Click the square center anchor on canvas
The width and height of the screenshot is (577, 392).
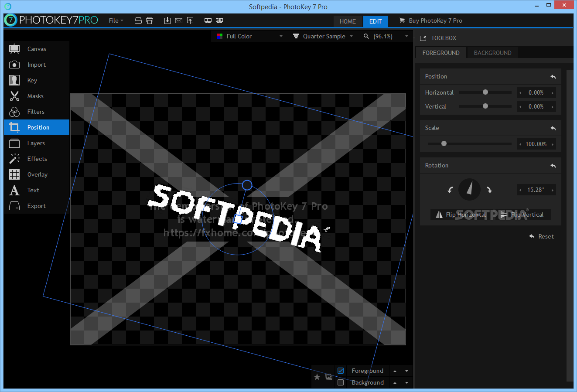tap(238, 219)
